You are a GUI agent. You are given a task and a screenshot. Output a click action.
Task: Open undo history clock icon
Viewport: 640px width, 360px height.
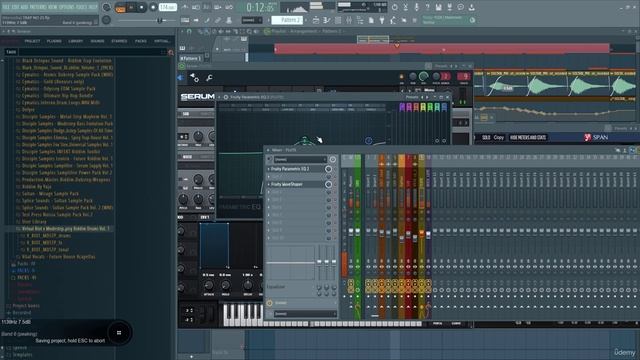(x=395, y=7)
